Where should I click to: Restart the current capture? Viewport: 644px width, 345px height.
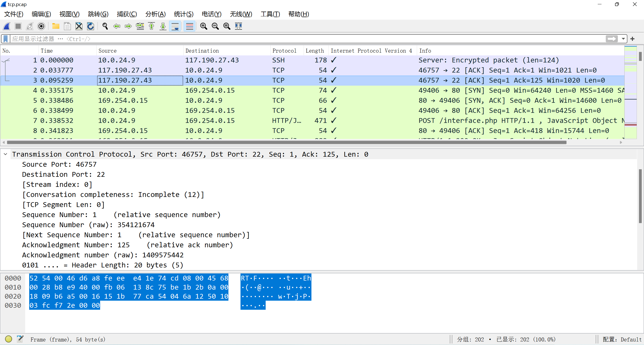pos(30,26)
